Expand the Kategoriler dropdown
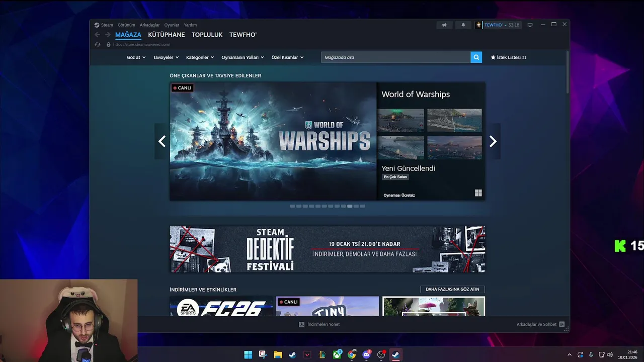 (200, 57)
